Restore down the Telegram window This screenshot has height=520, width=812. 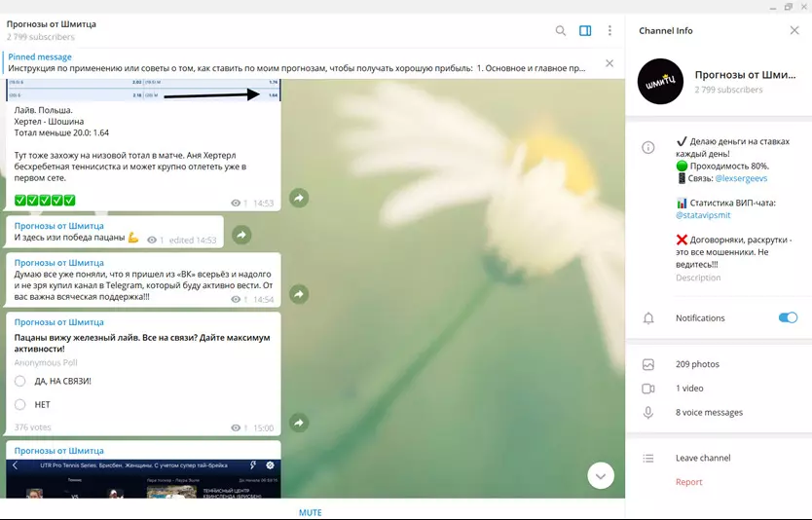789,7
